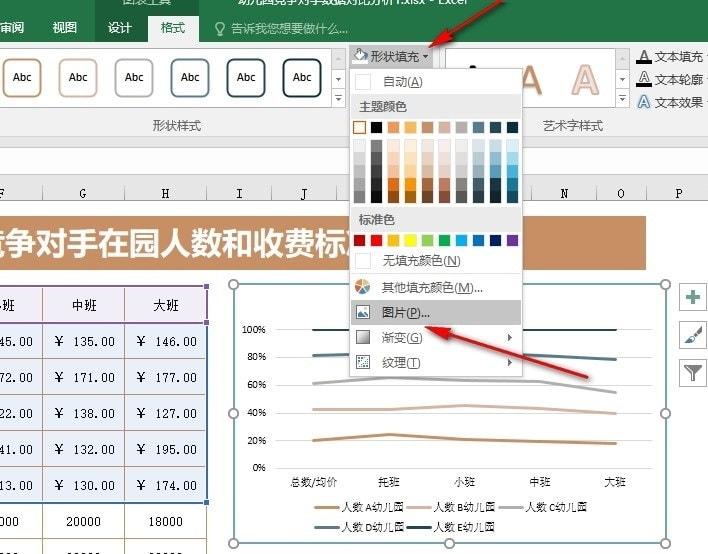The height and width of the screenshot is (554, 708).
Task: Pick the black theme color swatch
Action: point(376,128)
